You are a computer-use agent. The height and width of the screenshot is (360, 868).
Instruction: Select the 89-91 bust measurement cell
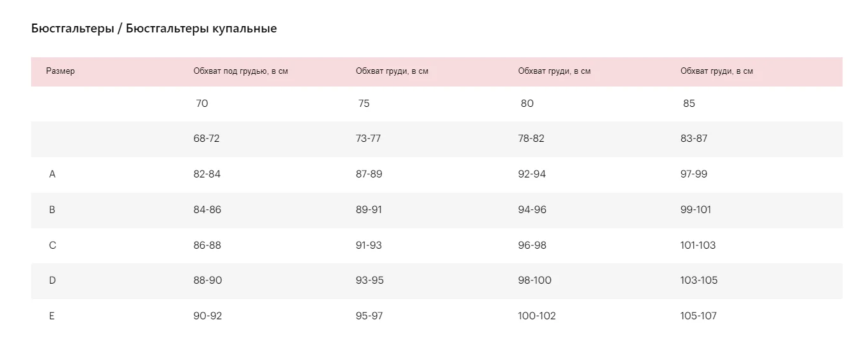(x=369, y=210)
